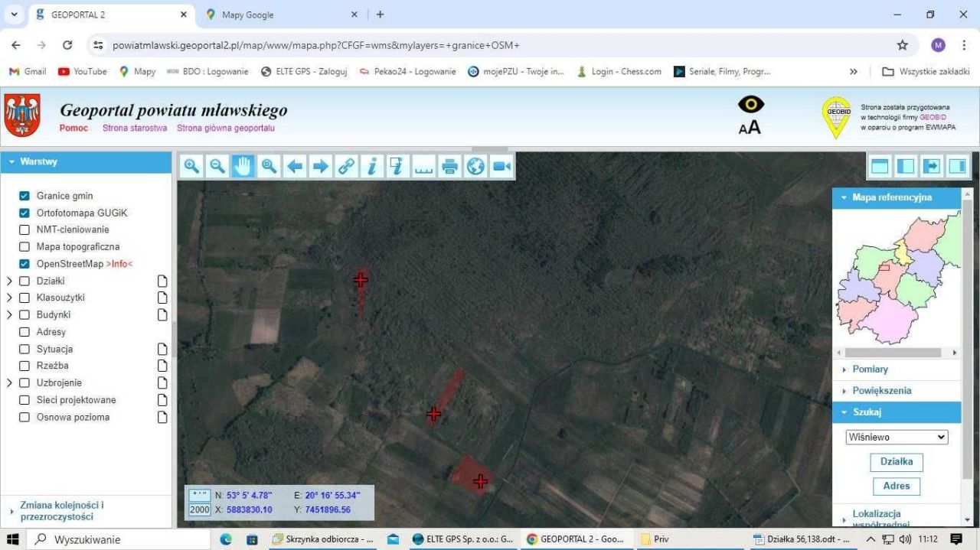Click the globe icon in map toolbar

click(475, 166)
